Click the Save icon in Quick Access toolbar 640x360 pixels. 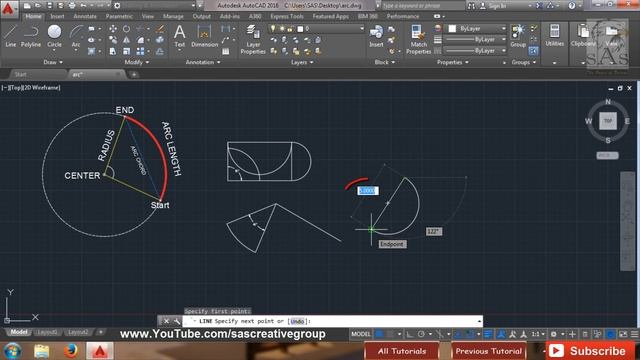[49, 6]
